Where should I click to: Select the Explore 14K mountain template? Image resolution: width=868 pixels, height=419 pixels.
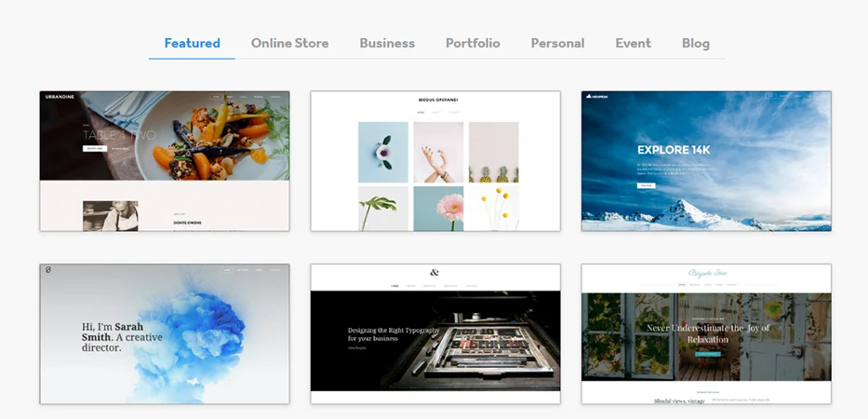(706, 161)
